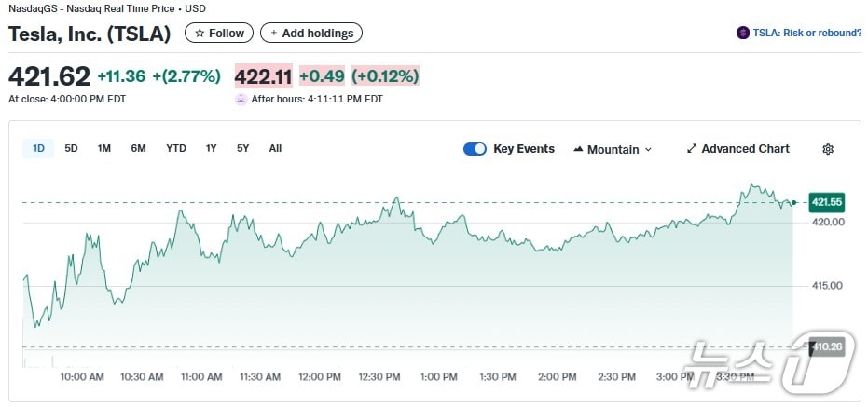Show the 6M chart range
The width and height of the screenshot is (868, 407).
[x=138, y=148]
